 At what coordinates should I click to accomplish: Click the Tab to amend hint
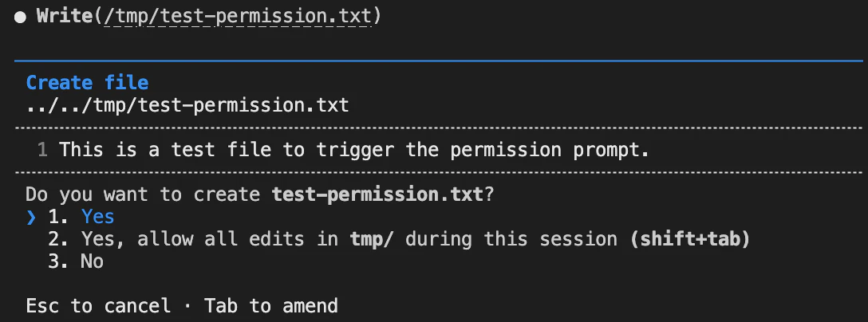271,306
